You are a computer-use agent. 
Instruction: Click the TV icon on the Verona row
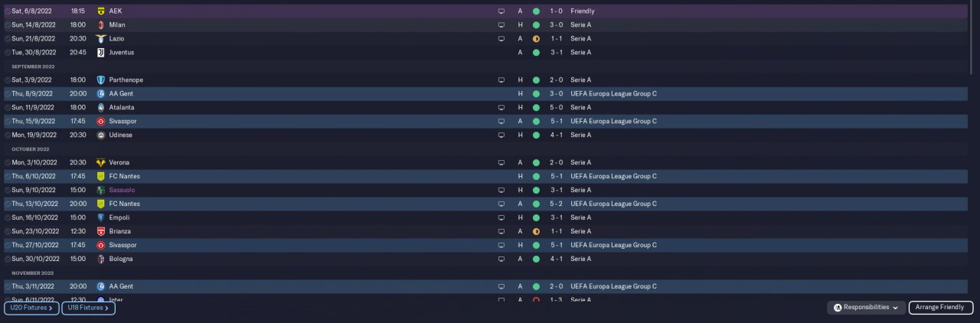tap(501, 163)
